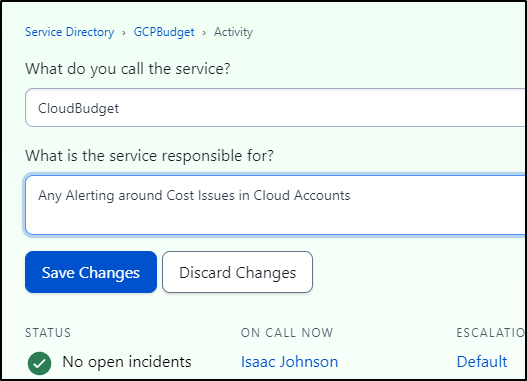Click the STATUS column heading

(x=48, y=333)
